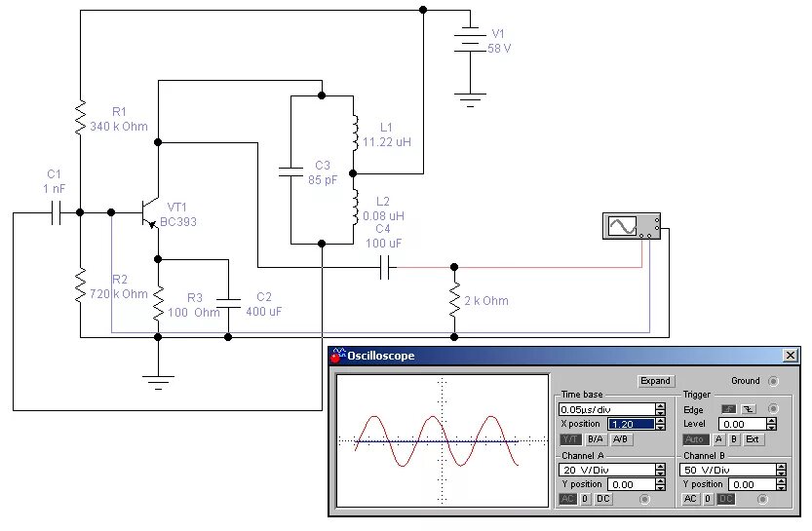The width and height of the screenshot is (812, 531).
Task: Decrease X position with the down arrow
Action: pyautogui.click(x=660, y=427)
